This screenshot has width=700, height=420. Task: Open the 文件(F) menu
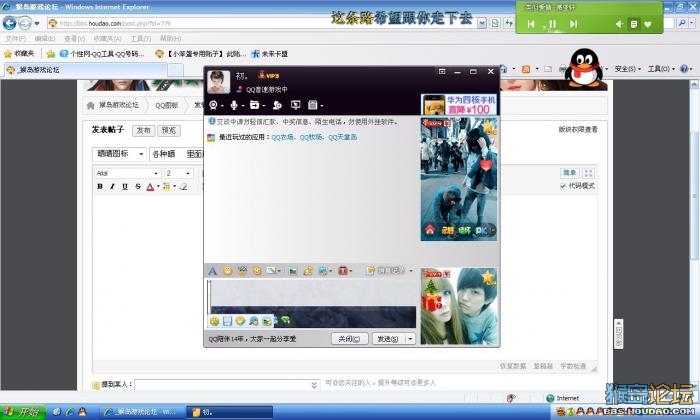[15, 39]
